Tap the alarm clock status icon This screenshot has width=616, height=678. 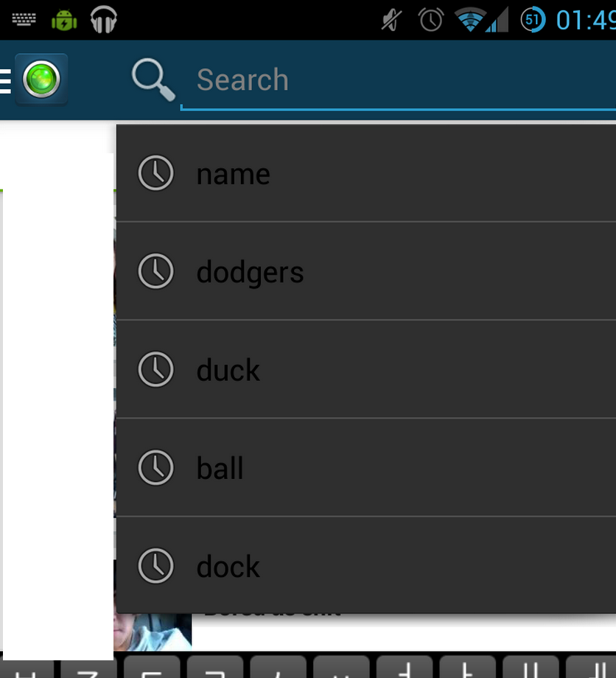[x=430, y=19]
